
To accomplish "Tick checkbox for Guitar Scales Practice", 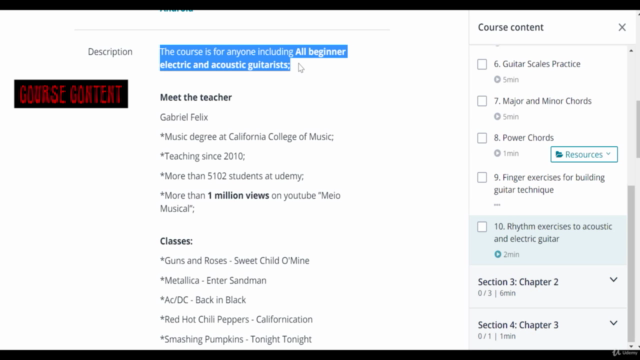I will pyautogui.click(x=482, y=64).
